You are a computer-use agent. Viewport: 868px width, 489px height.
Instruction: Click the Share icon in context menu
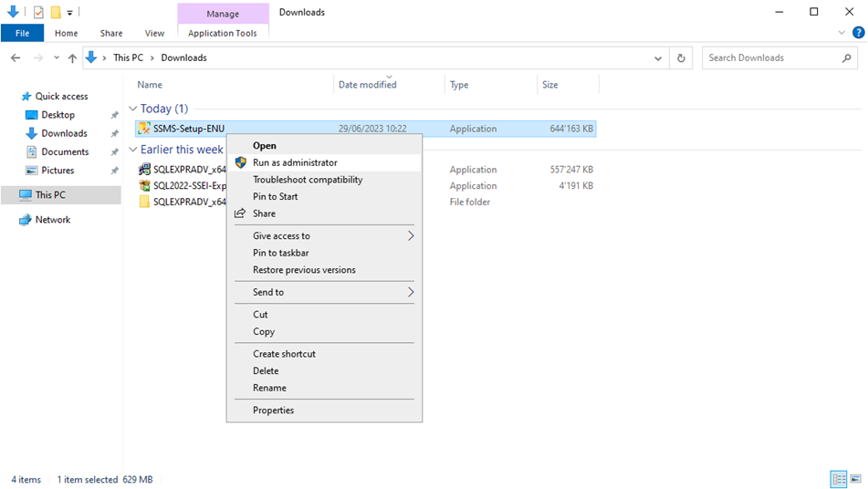[x=240, y=213]
